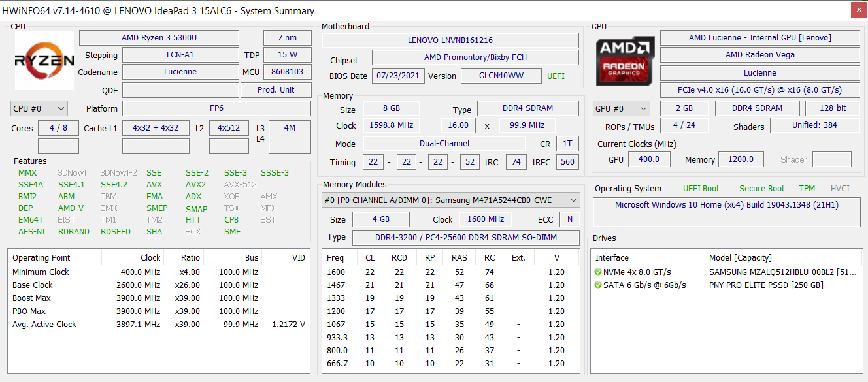Select the Base Clock operating point row

(x=158, y=285)
